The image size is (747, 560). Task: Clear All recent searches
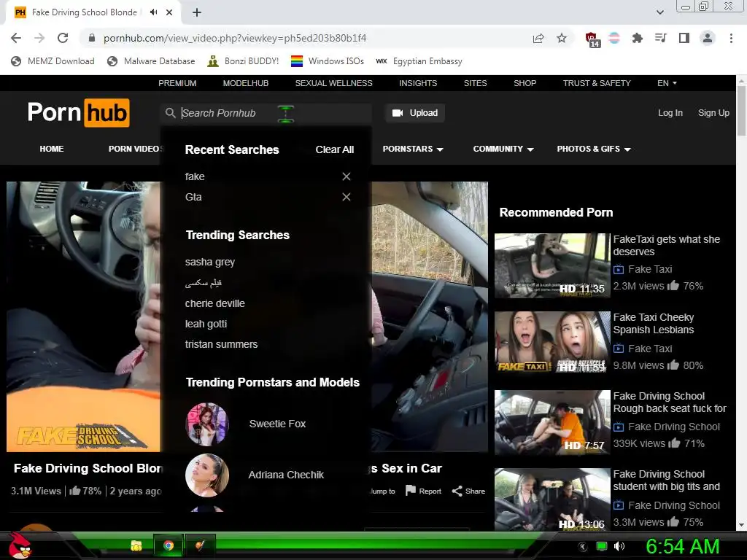[334, 149]
